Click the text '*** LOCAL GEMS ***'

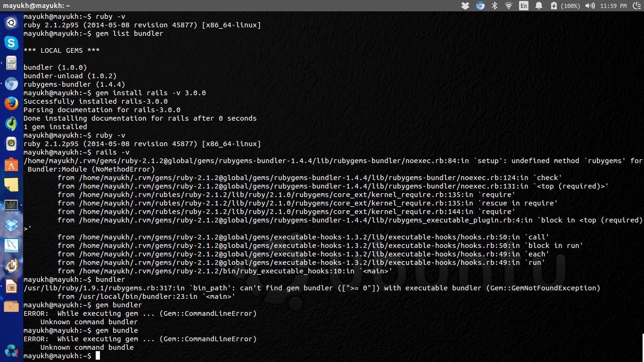point(62,50)
